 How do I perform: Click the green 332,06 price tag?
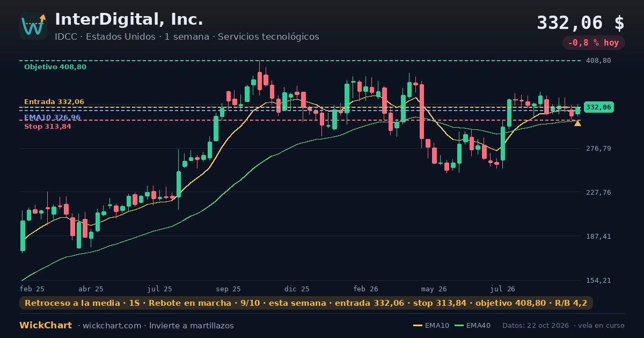pyautogui.click(x=598, y=107)
